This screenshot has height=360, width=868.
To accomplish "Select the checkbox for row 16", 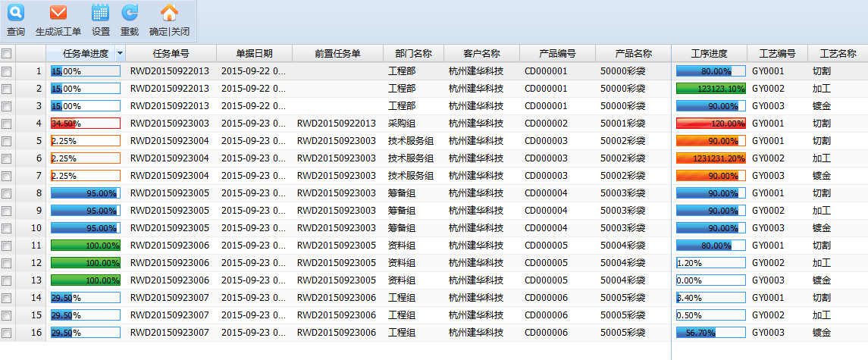I will tap(7, 333).
